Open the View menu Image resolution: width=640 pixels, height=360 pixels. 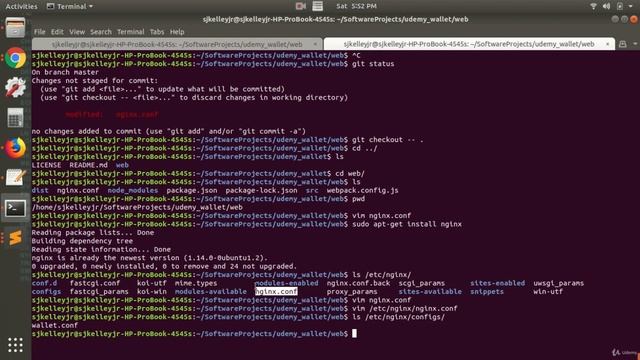(77, 32)
